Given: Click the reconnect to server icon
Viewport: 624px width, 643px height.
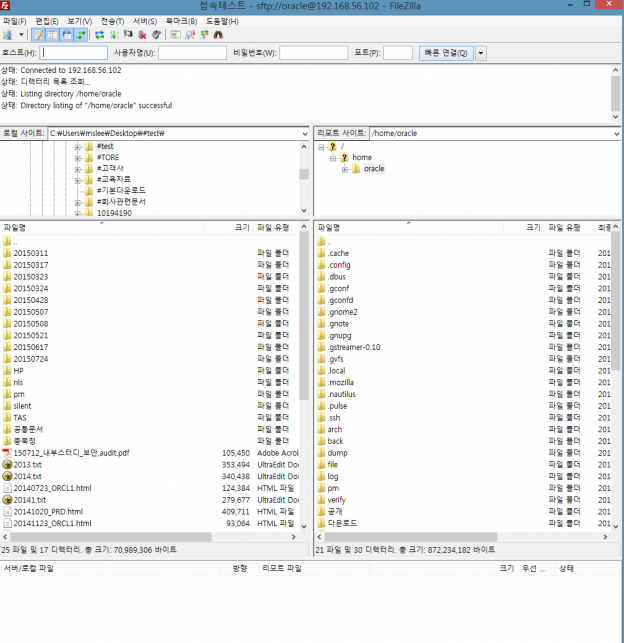Looking at the screenshot, I should (x=155, y=35).
